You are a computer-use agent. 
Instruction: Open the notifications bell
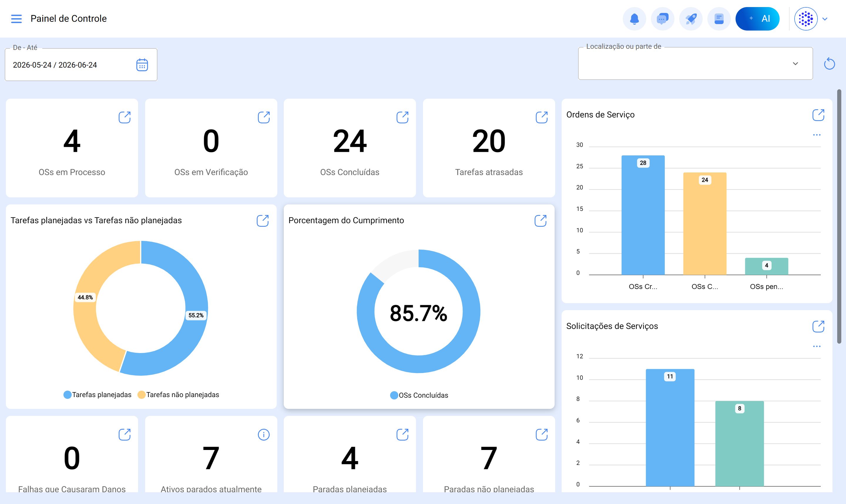634,19
